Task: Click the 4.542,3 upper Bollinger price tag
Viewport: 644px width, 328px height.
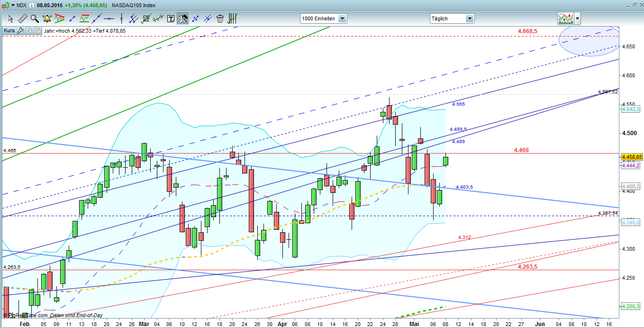Action: pos(631,109)
